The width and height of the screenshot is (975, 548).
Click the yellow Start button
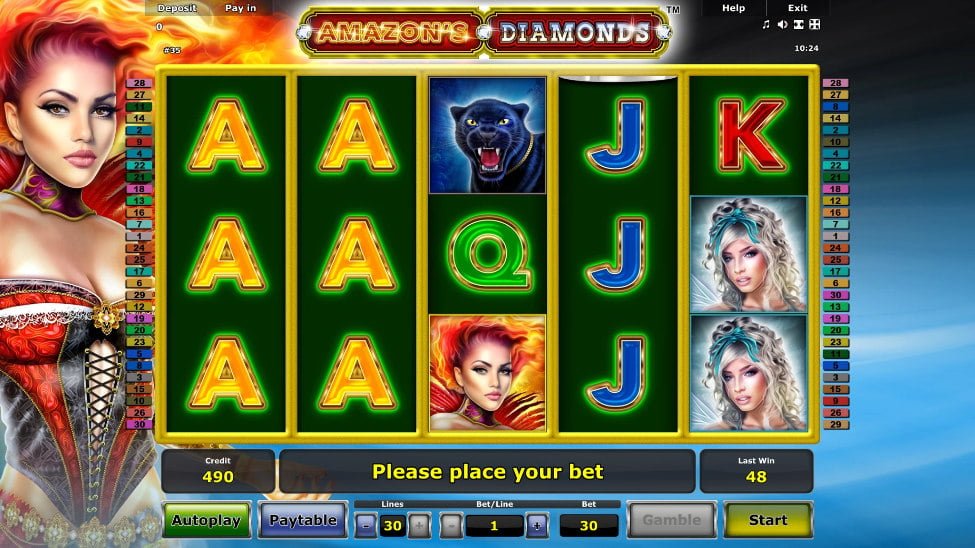pyautogui.click(x=768, y=520)
